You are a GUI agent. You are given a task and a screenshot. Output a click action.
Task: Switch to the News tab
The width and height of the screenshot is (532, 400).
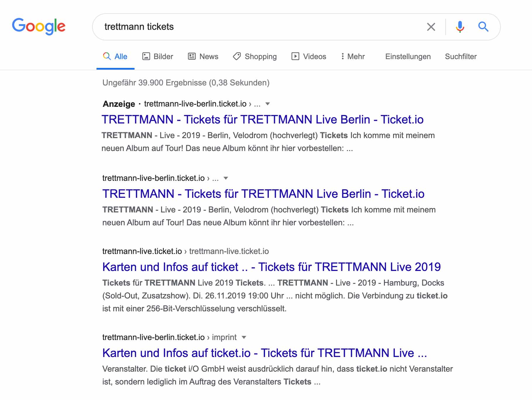coord(203,56)
